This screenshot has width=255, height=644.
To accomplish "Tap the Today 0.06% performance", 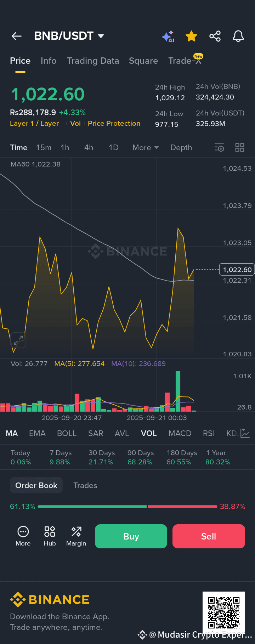I will (x=21, y=457).
